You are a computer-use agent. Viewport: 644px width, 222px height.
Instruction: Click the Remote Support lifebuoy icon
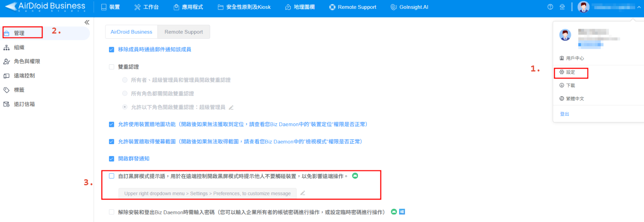click(332, 7)
